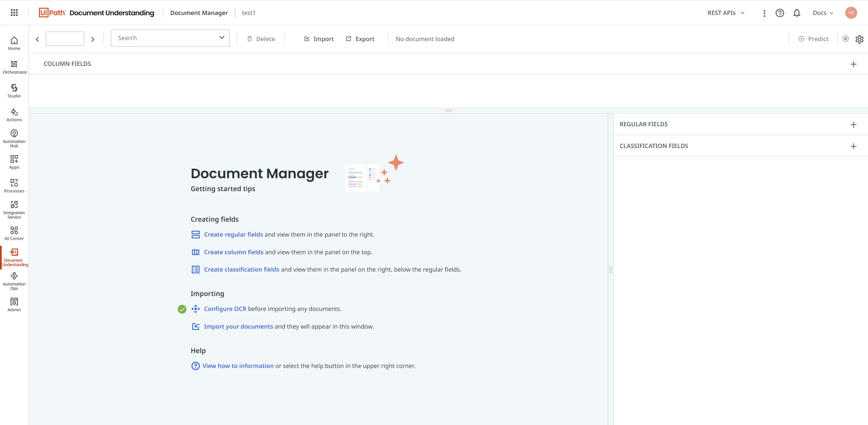The height and width of the screenshot is (425, 868).
Task: Open the Create regular fields link
Action: coord(233,235)
